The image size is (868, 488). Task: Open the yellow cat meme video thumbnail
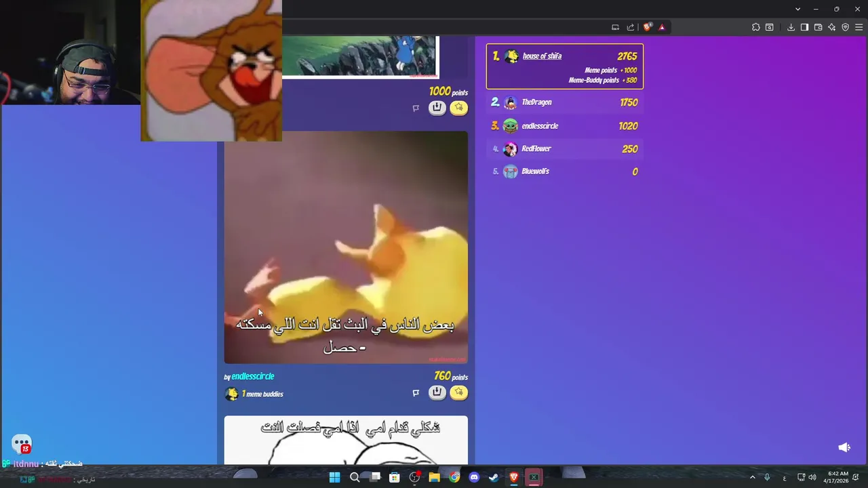pyautogui.click(x=346, y=247)
